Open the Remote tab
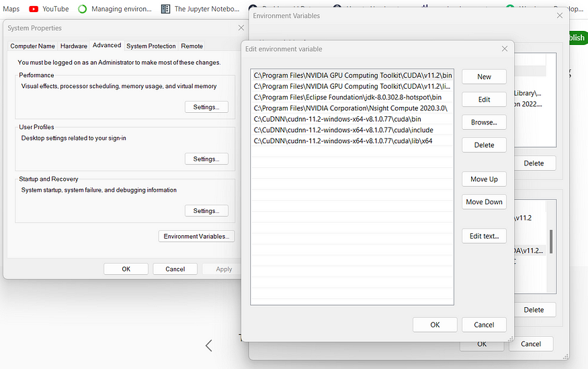 [x=192, y=46]
